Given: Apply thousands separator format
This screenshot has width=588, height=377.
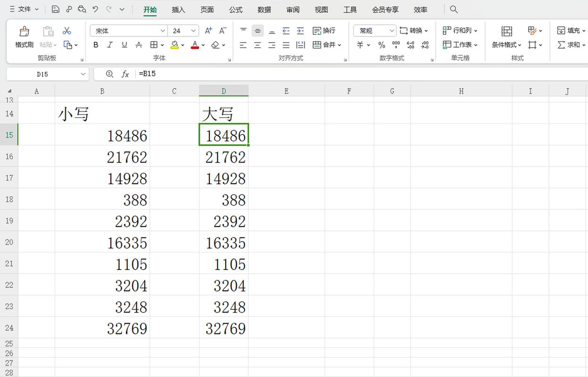Looking at the screenshot, I should (396, 45).
